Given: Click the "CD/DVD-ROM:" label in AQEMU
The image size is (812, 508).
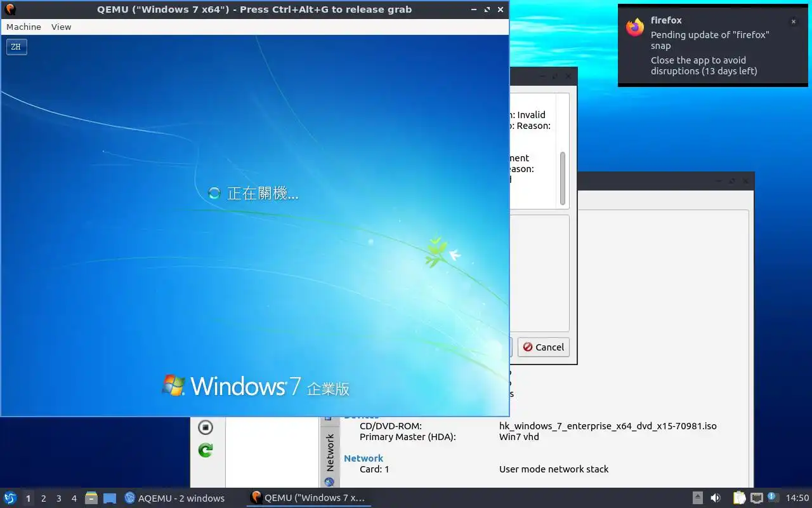Looking at the screenshot, I should click(391, 426).
